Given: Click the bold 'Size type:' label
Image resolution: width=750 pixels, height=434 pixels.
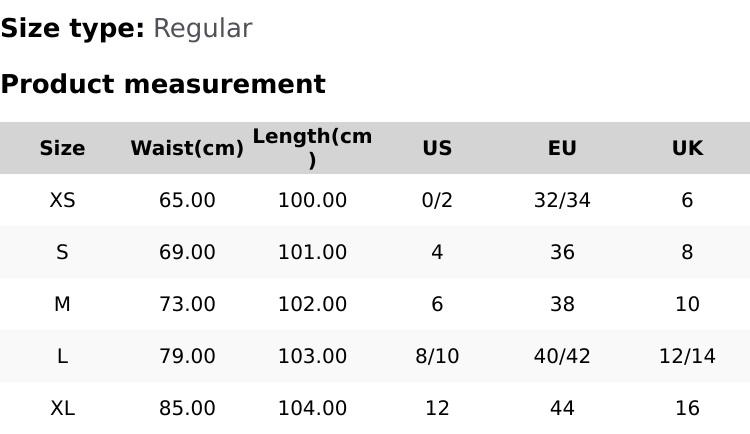Looking at the screenshot, I should (72, 29).
